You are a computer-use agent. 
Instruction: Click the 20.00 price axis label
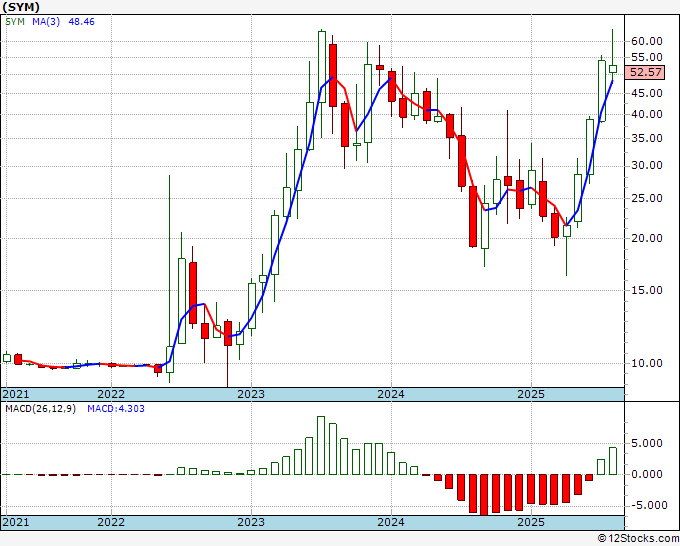coord(647,238)
